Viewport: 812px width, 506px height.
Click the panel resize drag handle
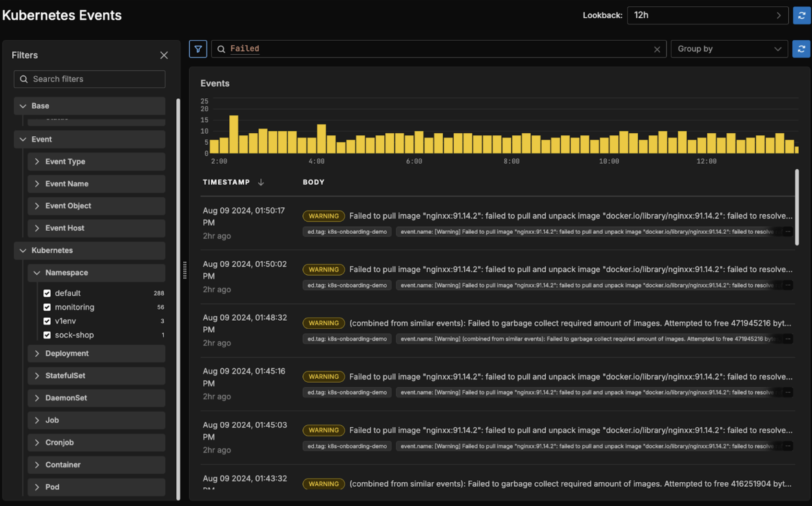click(x=185, y=270)
